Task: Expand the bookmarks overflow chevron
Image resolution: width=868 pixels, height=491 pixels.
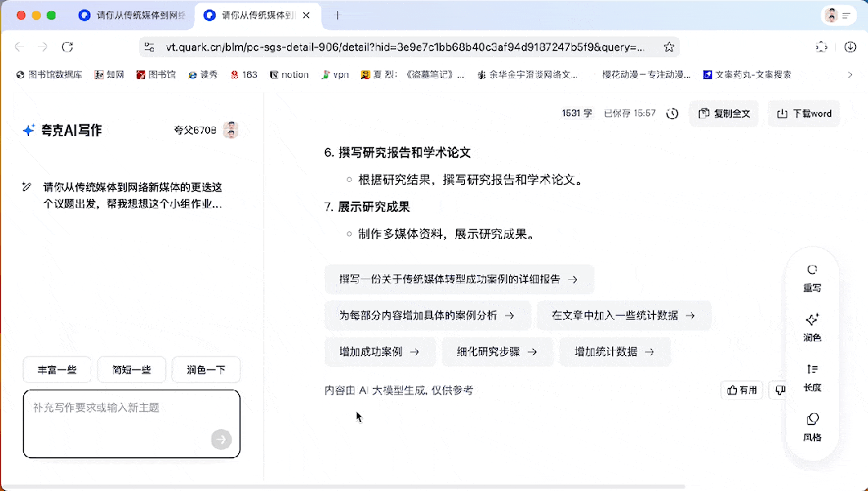Action: pos(849,74)
